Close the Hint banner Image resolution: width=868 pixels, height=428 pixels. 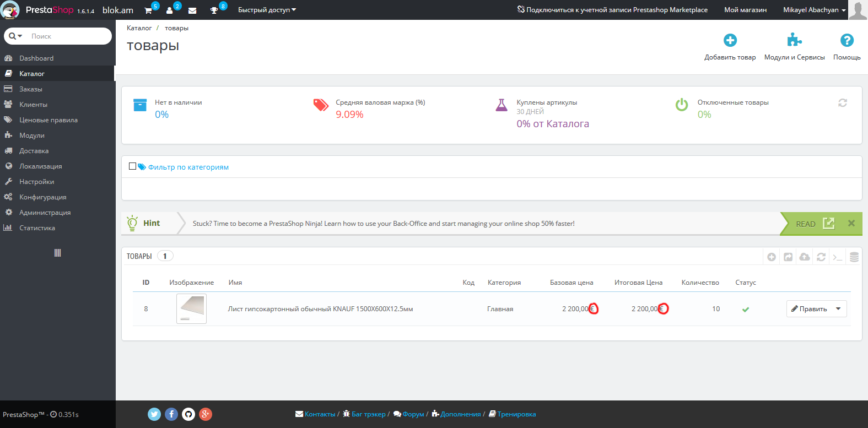851,223
